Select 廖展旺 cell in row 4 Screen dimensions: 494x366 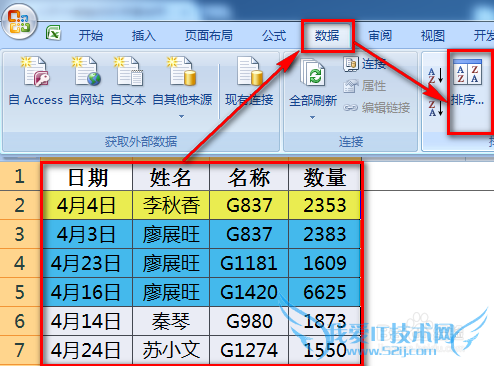pos(171,263)
